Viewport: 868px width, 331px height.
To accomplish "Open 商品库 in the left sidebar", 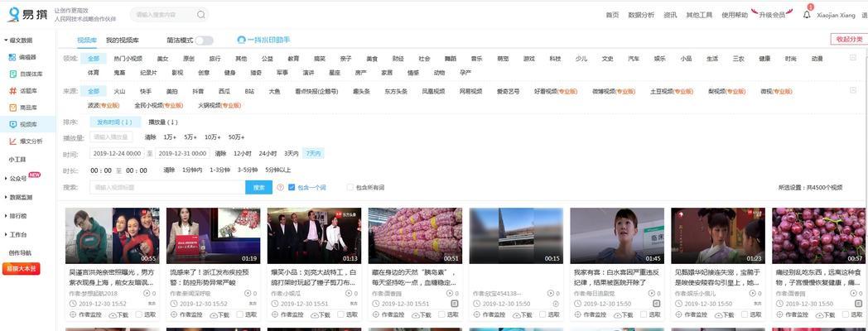I will [22, 108].
